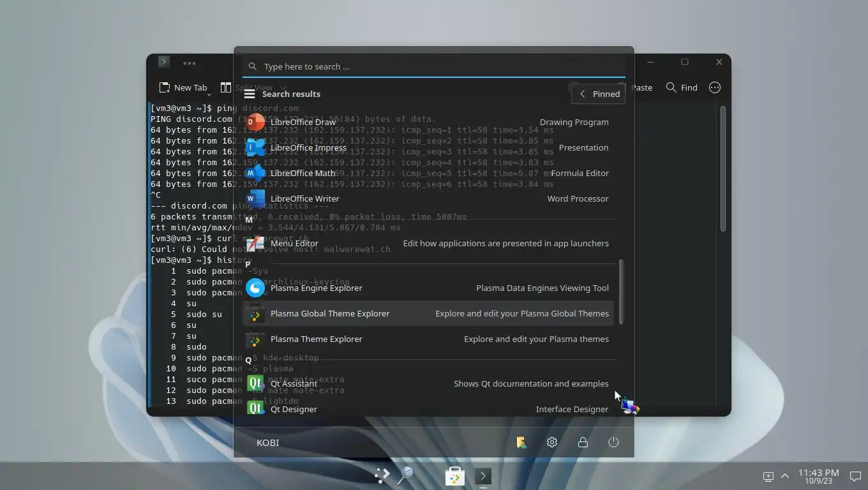The width and height of the screenshot is (868, 490).
Task: Click Paste in the terminal toolbar
Action: point(641,87)
